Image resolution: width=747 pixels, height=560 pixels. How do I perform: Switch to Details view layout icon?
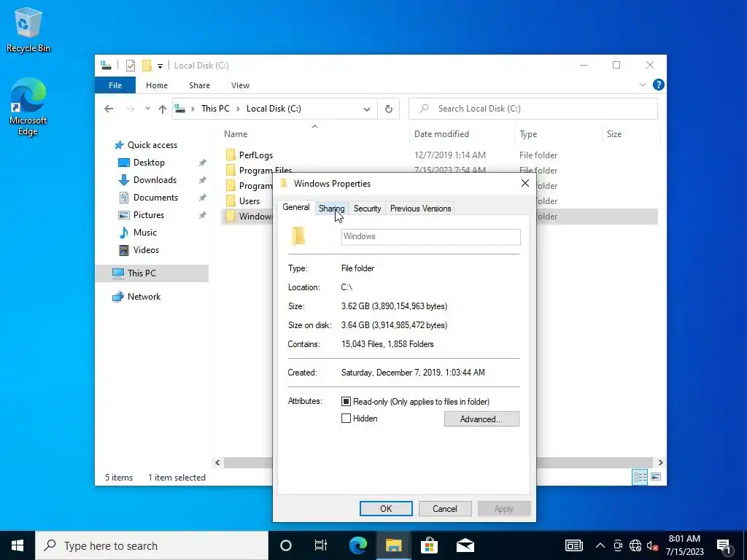[x=640, y=477]
